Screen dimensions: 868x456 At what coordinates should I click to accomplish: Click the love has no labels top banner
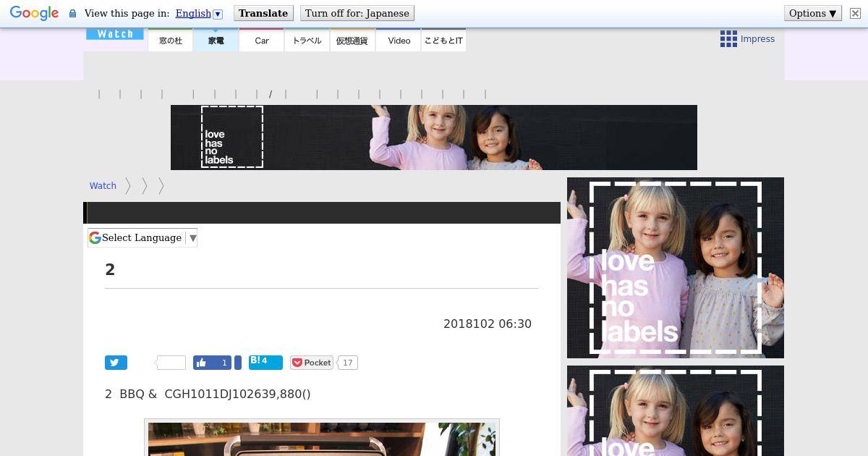434,138
